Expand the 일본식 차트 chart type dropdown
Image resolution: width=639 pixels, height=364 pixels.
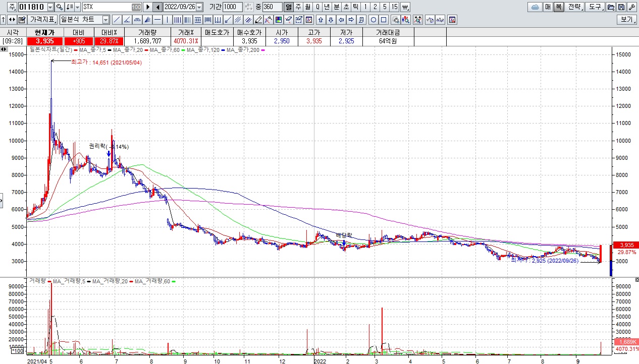[x=106, y=20]
